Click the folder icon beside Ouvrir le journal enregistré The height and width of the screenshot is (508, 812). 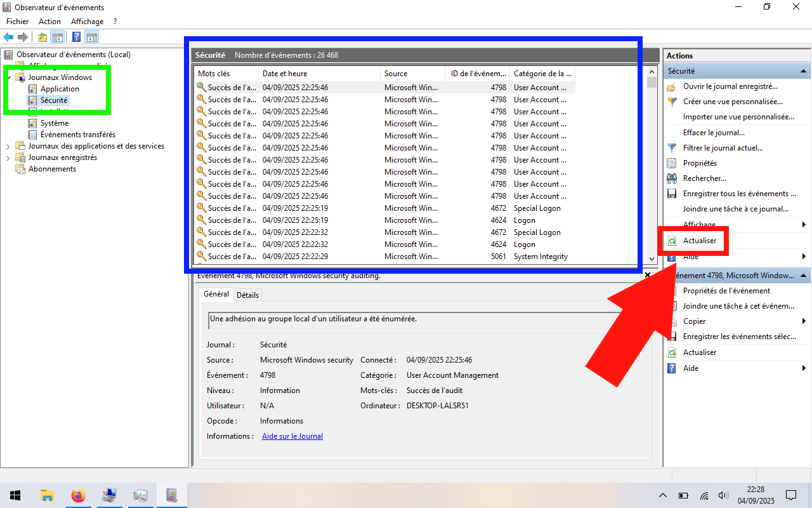(672, 86)
